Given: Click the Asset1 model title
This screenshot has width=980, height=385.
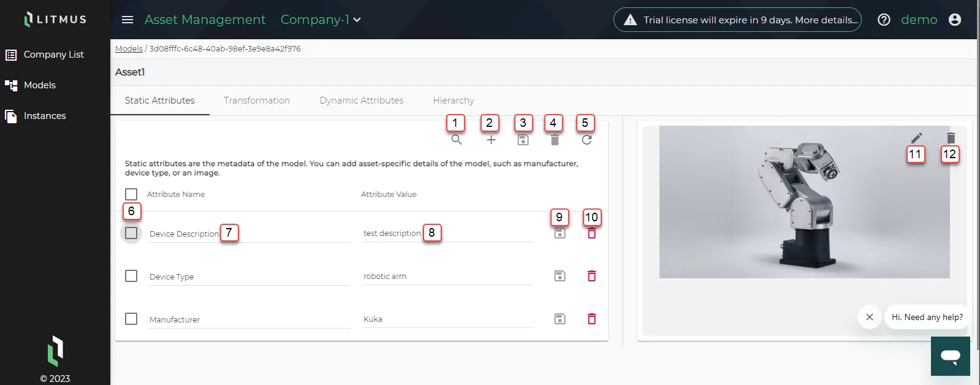Looking at the screenshot, I should [x=130, y=72].
